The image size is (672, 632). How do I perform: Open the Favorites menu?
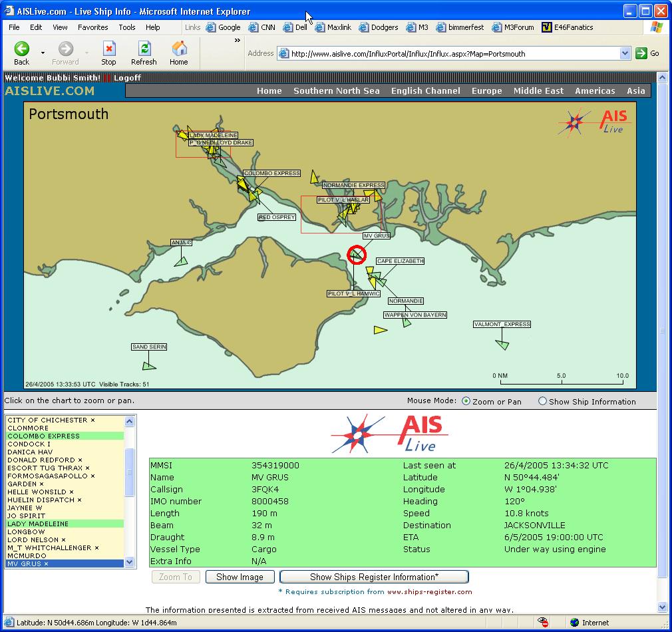pyautogui.click(x=93, y=27)
